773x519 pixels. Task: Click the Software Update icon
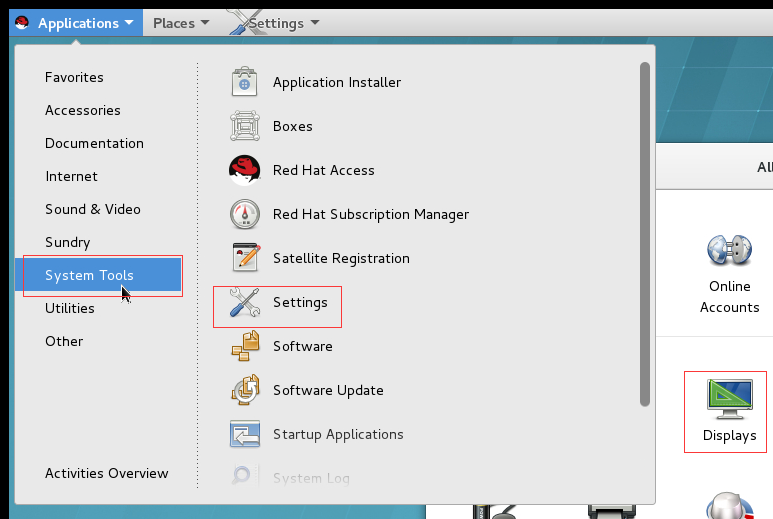tap(245, 390)
